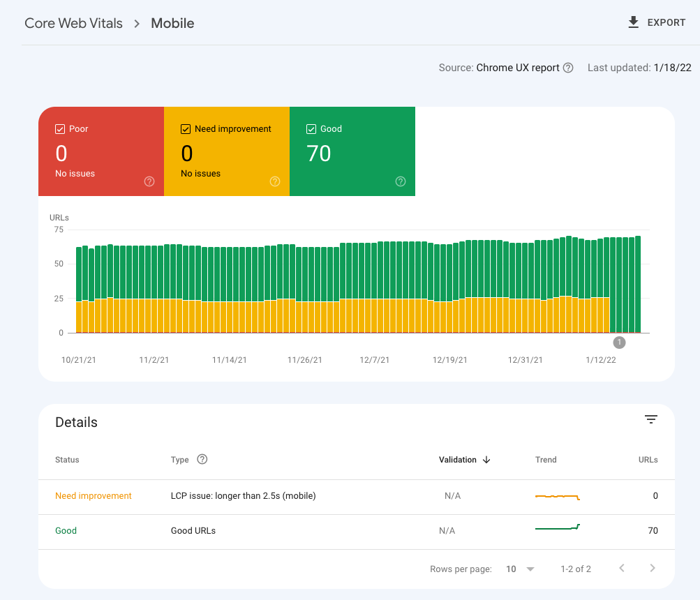Image resolution: width=700 pixels, height=600 pixels.
Task: Click the Validation sort arrow
Action: (x=486, y=460)
